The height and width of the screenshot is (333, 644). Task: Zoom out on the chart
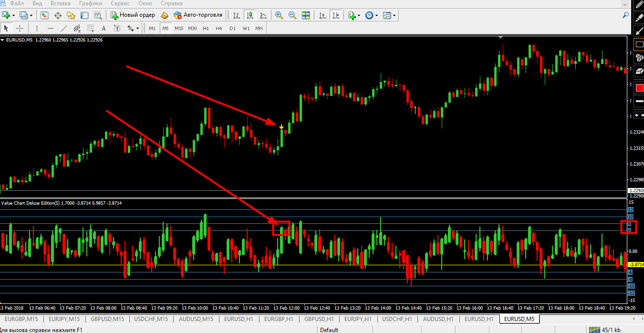(292, 15)
